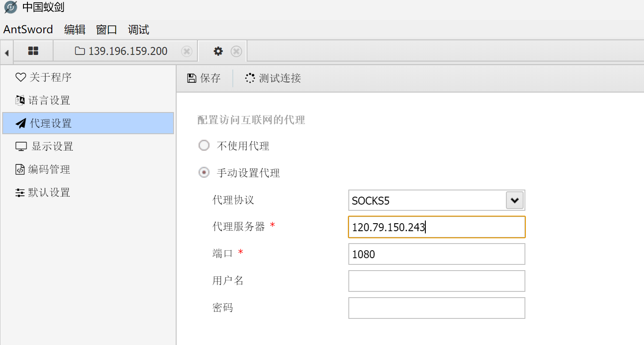Close the settings tab
The width and height of the screenshot is (644, 345).
[236, 51]
